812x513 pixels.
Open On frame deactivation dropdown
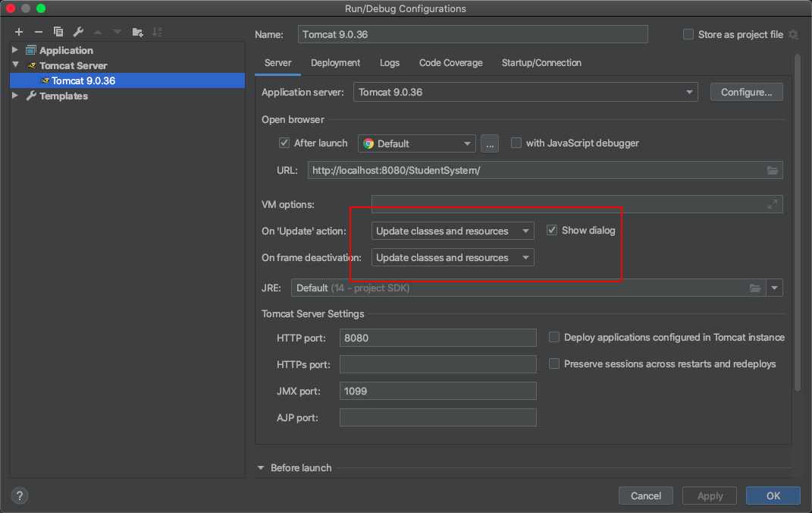[x=453, y=257]
